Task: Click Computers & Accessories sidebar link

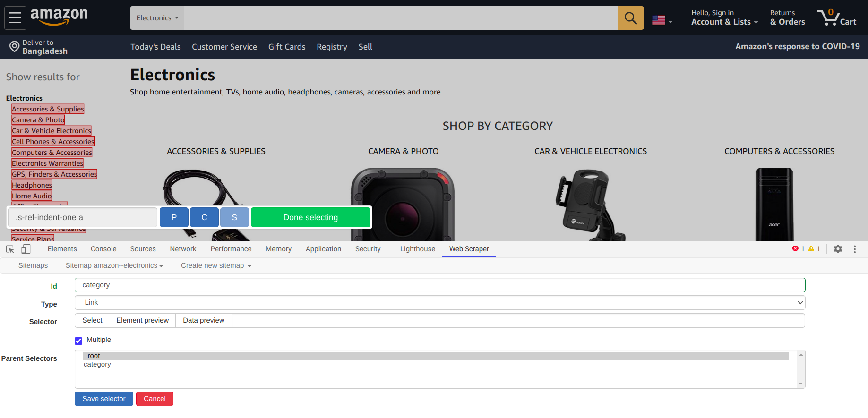Action: tap(52, 153)
